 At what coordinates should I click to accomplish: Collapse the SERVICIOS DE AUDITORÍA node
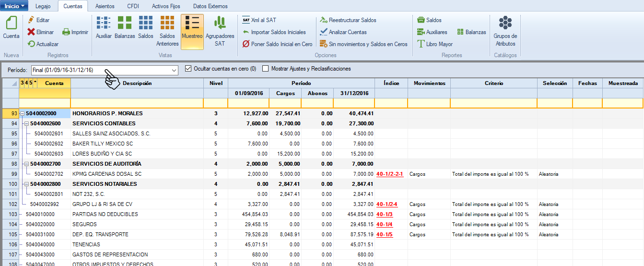(x=27, y=164)
